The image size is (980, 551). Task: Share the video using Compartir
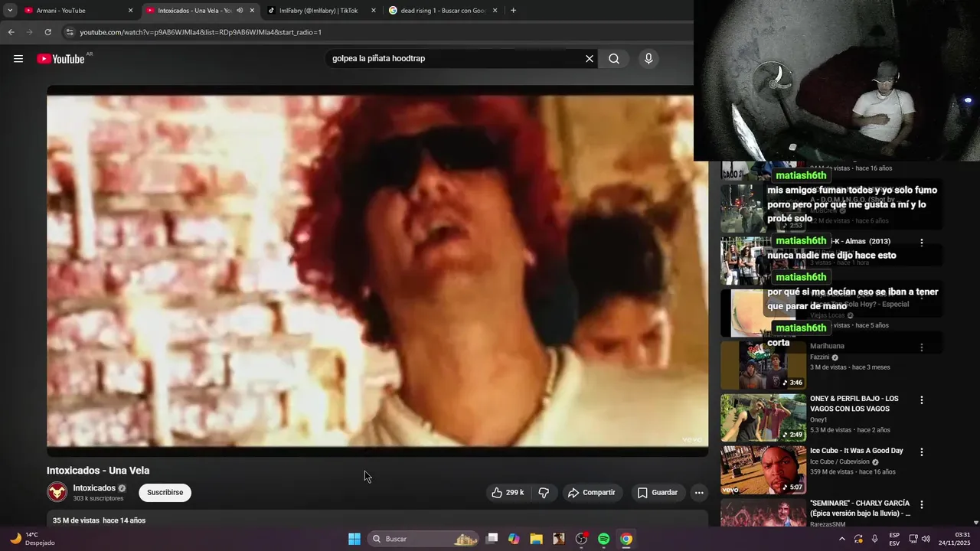point(591,493)
